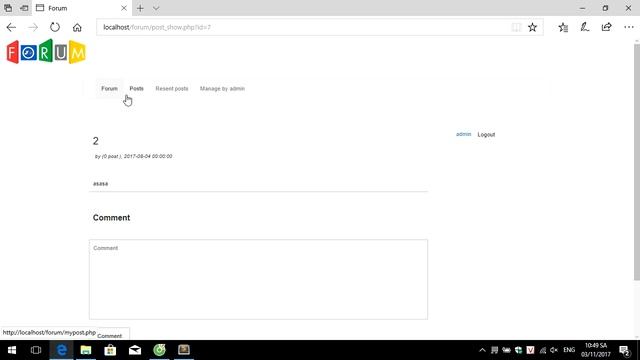Show tabs you've set aside icon
Image resolution: width=640 pixels, height=360 pixels.
click(8, 8)
